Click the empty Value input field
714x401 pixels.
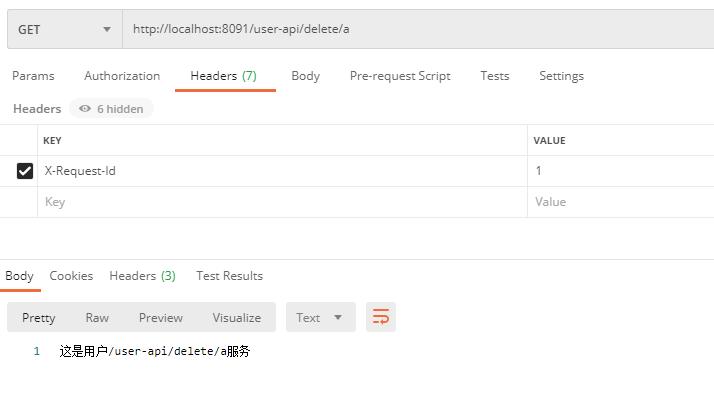pyautogui.click(x=621, y=202)
